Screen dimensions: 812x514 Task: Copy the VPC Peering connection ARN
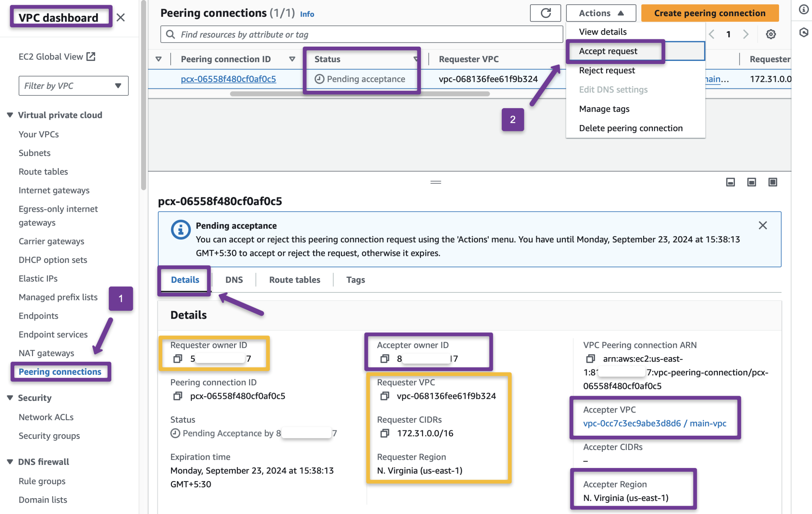[x=591, y=359]
